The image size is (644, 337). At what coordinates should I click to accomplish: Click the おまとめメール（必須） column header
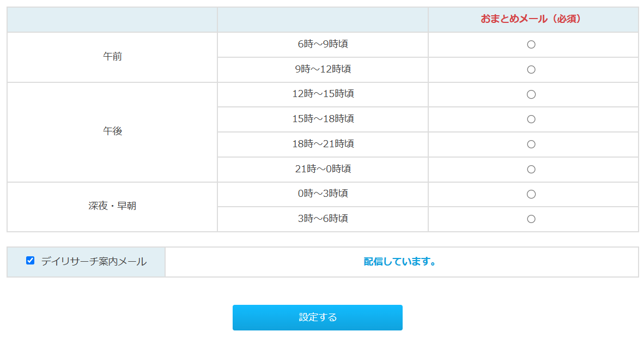click(532, 19)
